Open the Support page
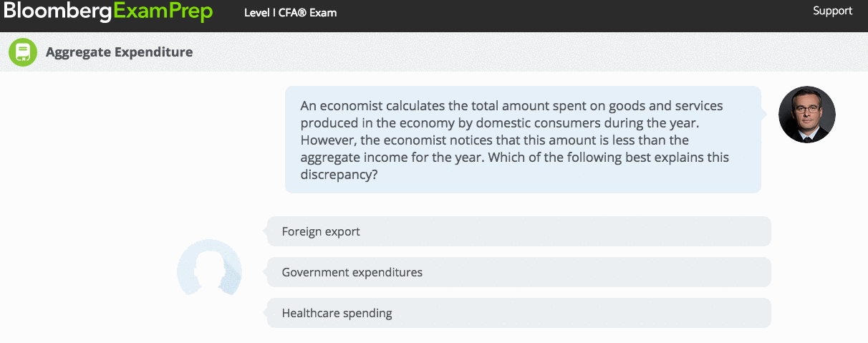The image size is (868, 343). pyautogui.click(x=832, y=11)
